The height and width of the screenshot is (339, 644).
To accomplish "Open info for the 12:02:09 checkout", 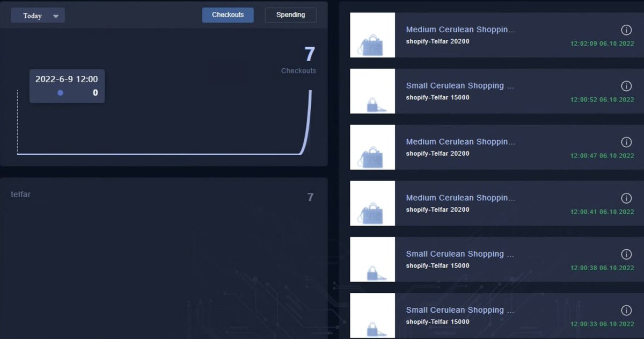I will pos(626,30).
